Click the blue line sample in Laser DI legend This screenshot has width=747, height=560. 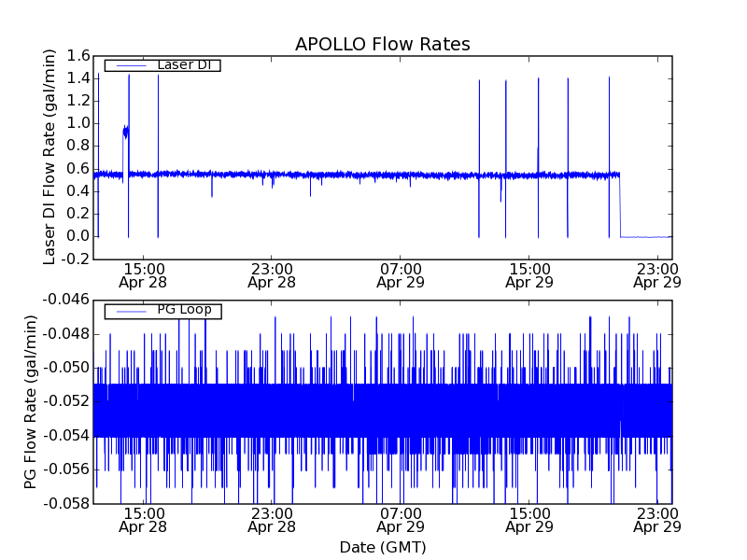128,65
